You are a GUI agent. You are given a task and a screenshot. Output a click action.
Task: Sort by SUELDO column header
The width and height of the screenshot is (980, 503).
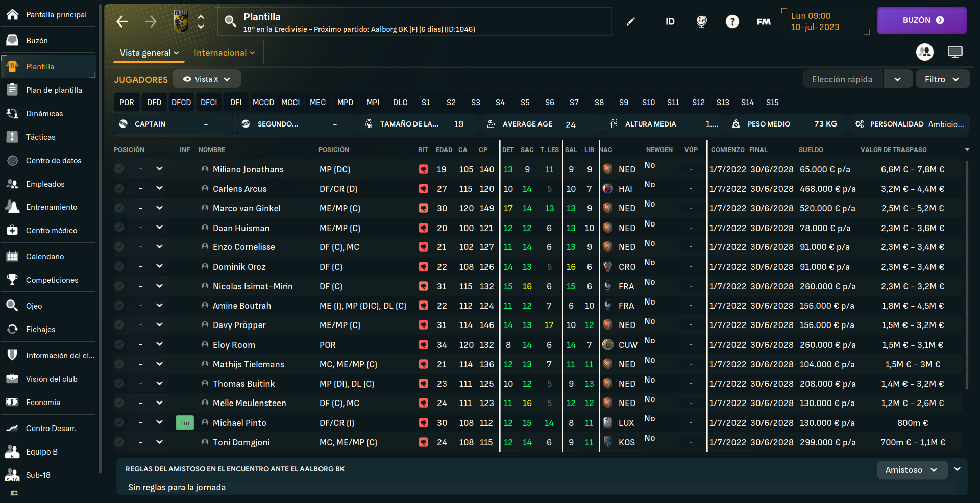[811, 149]
